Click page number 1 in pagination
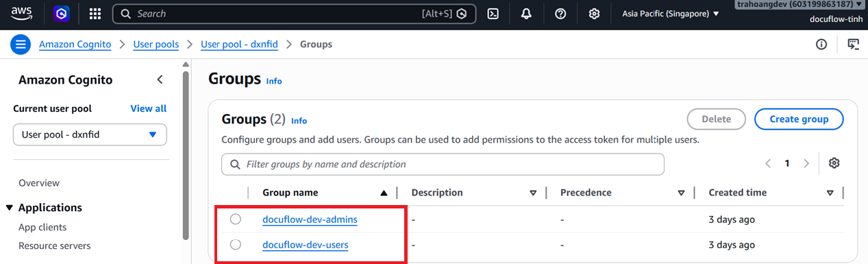Image resolution: width=868 pixels, height=264 pixels. [x=787, y=163]
